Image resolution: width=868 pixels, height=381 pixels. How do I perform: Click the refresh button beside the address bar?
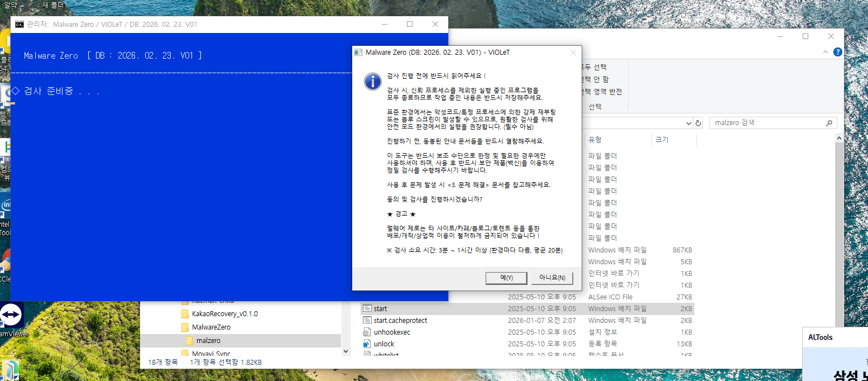click(697, 123)
